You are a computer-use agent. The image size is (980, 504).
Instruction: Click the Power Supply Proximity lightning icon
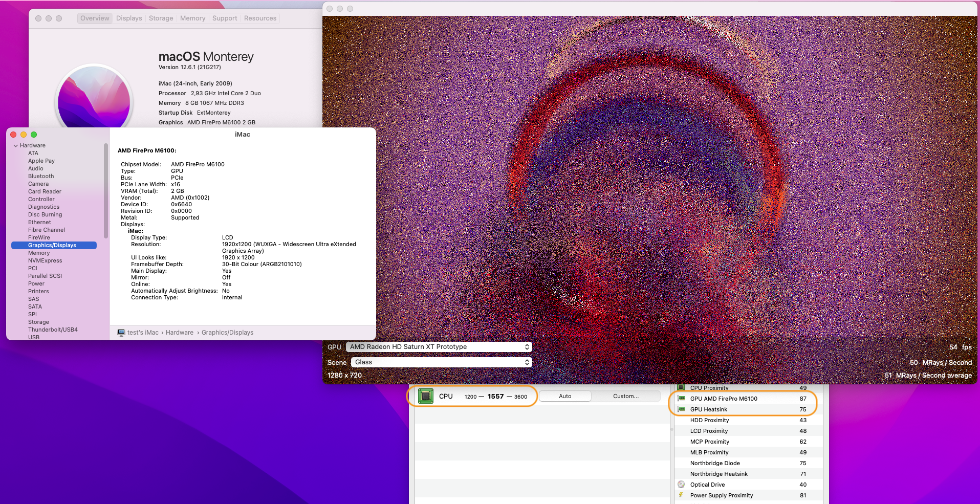[681, 495]
